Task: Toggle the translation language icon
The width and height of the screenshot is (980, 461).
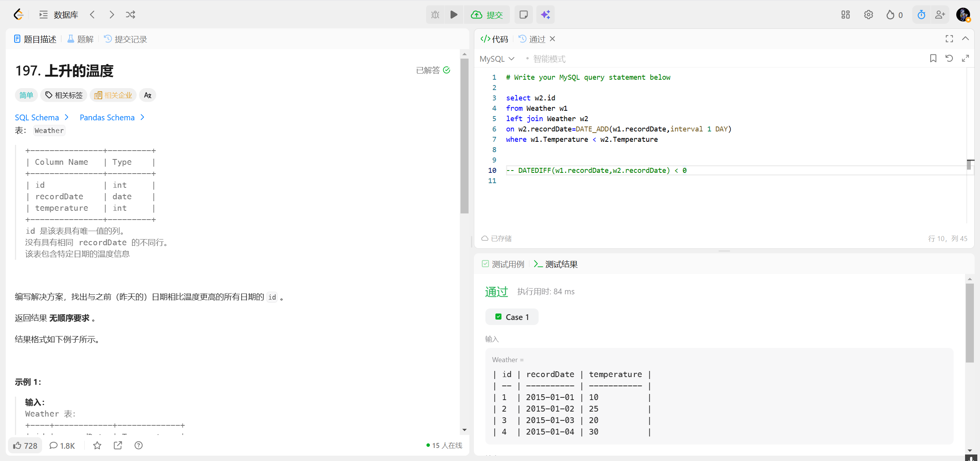Action: [x=147, y=95]
